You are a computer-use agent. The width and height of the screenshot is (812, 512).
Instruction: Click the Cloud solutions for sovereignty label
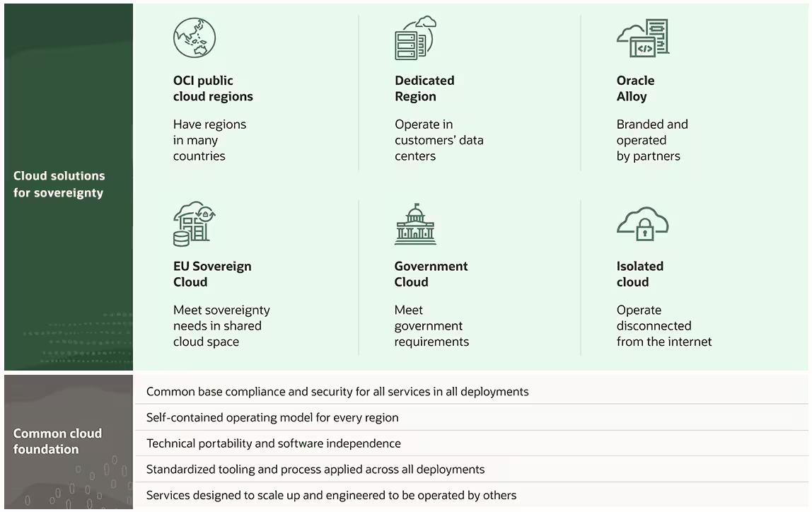point(59,184)
